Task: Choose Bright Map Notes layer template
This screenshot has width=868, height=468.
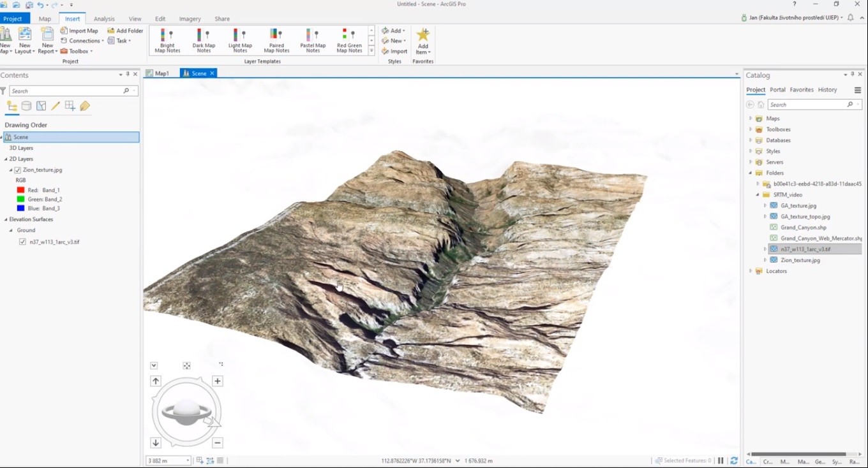Action: 167,41
